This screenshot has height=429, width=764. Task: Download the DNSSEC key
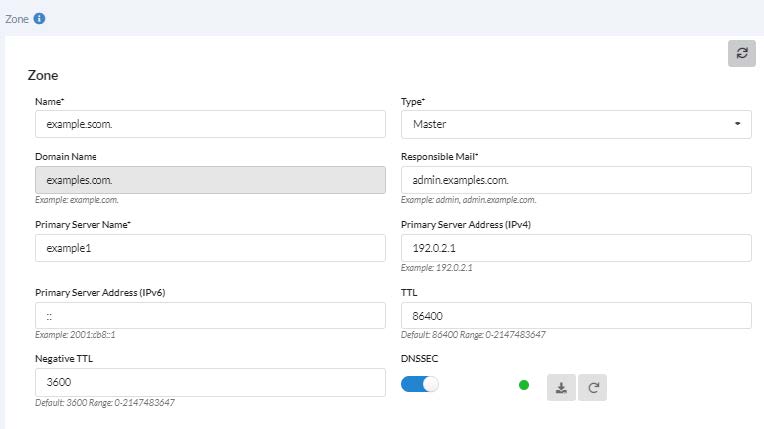[x=561, y=388]
